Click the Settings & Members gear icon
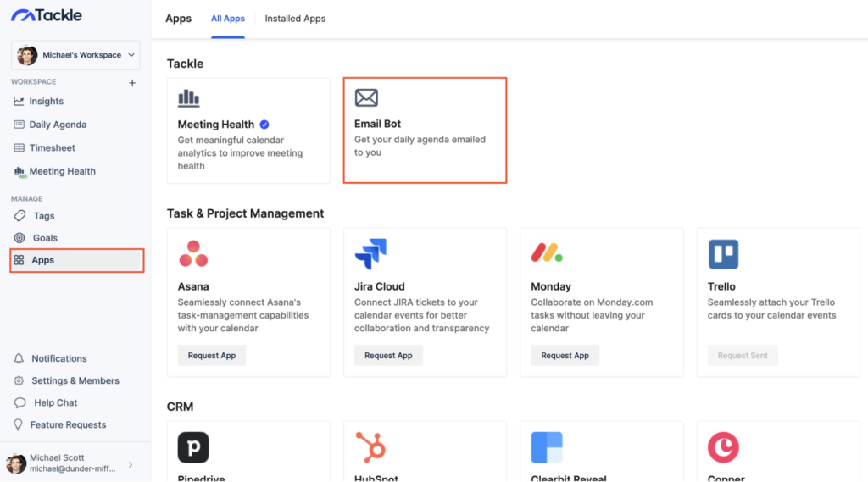This screenshot has height=482, width=868. (x=19, y=380)
